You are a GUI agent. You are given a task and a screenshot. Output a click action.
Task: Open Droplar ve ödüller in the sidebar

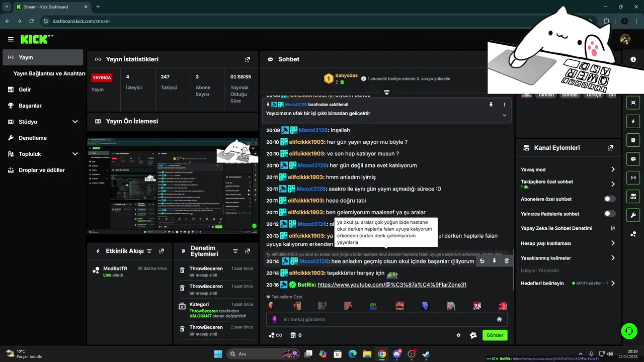(43, 170)
